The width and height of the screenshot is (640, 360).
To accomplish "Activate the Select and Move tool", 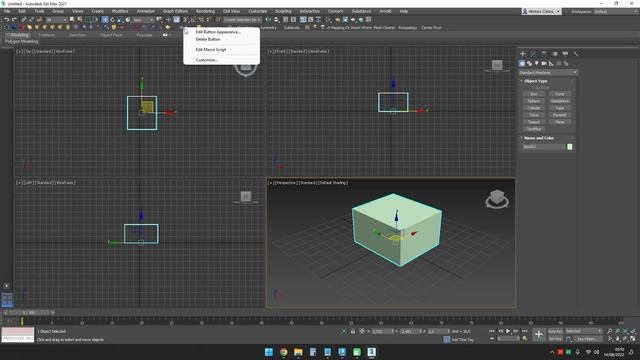I will click(105, 19).
